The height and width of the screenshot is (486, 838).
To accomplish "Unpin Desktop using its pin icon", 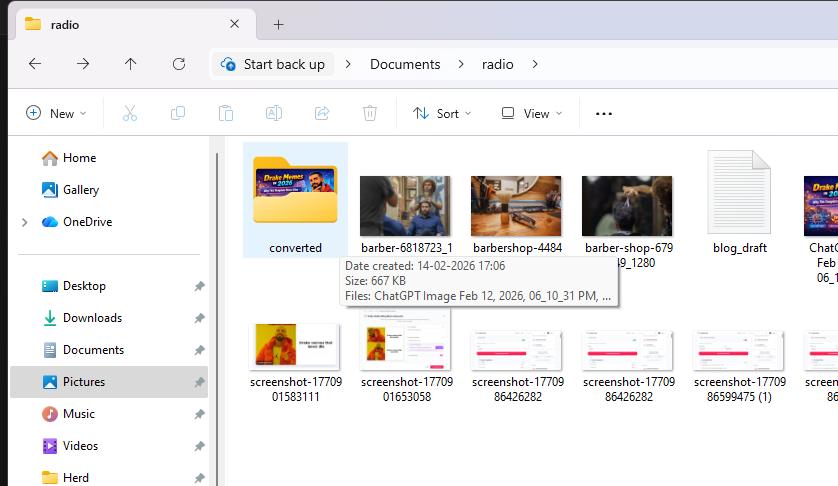I will click(199, 287).
